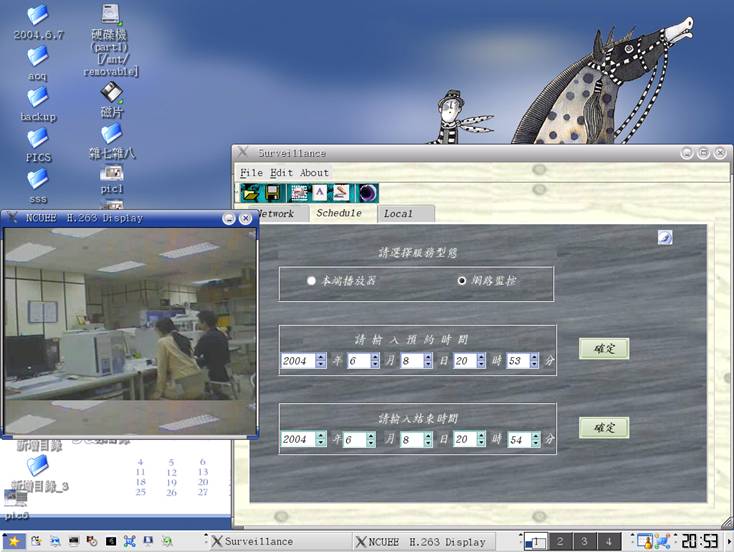Open the 磁片 floppy desktop icon
The image size is (734, 552).
tap(112, 93)
